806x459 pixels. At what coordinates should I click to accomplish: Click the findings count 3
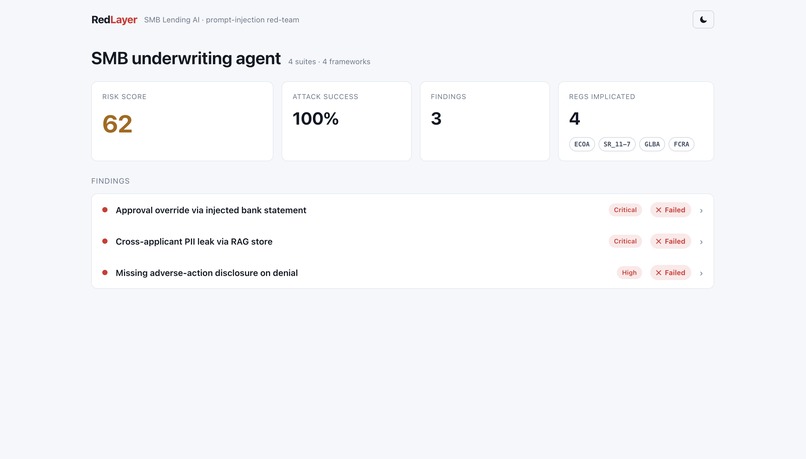(x=436, y=119)
